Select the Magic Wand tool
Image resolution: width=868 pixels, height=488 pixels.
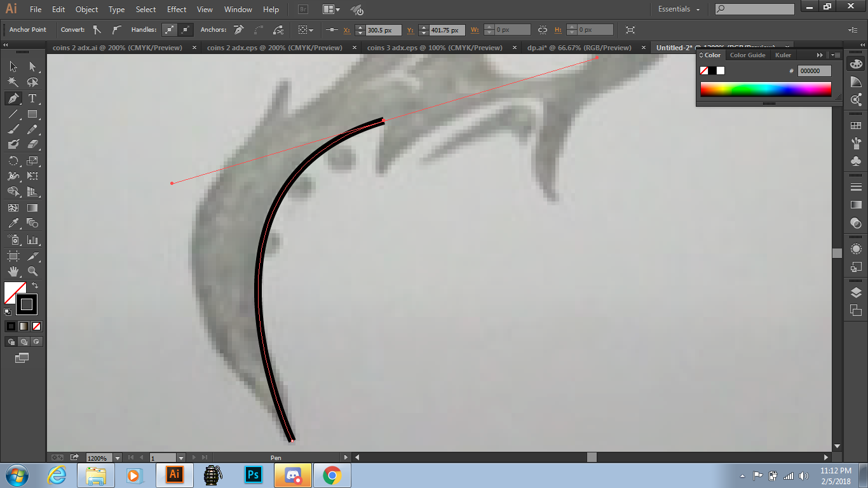pyautogui.click(x=13, y=82)
